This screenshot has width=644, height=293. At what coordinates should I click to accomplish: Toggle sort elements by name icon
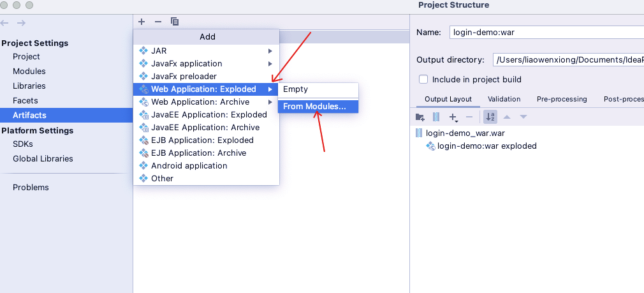coord(490,117)
